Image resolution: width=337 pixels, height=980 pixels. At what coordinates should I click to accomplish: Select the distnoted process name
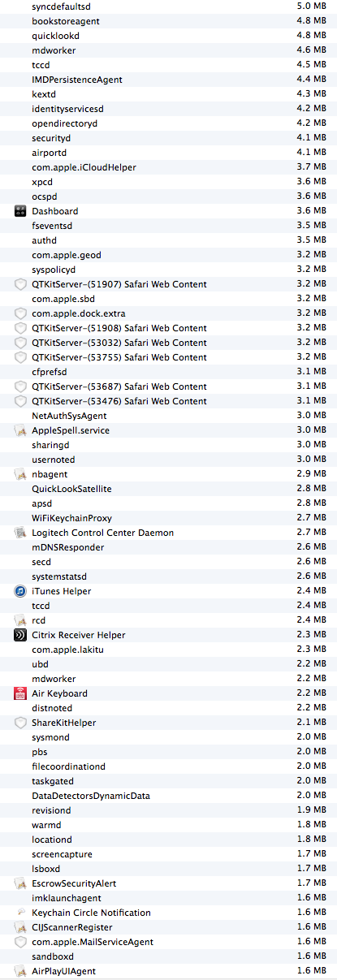(52, 708)
